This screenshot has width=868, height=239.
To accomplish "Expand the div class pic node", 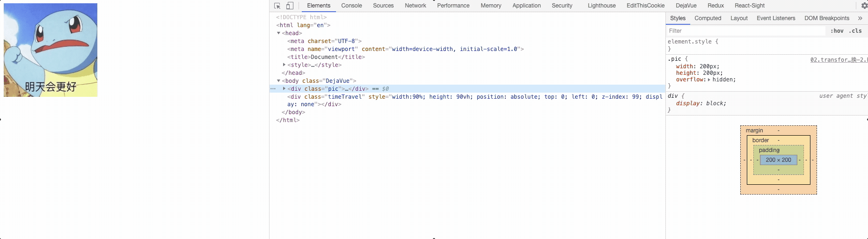I will point(284,89).
